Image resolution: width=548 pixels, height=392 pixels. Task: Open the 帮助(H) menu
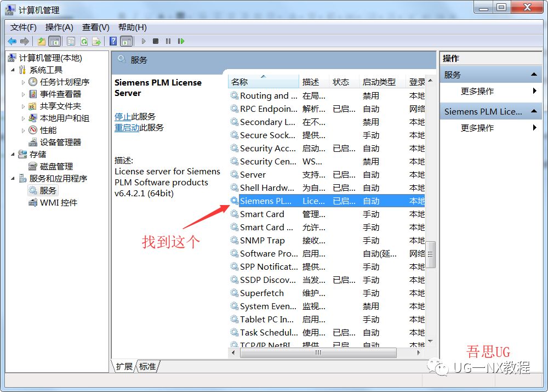tap(133, 27)
